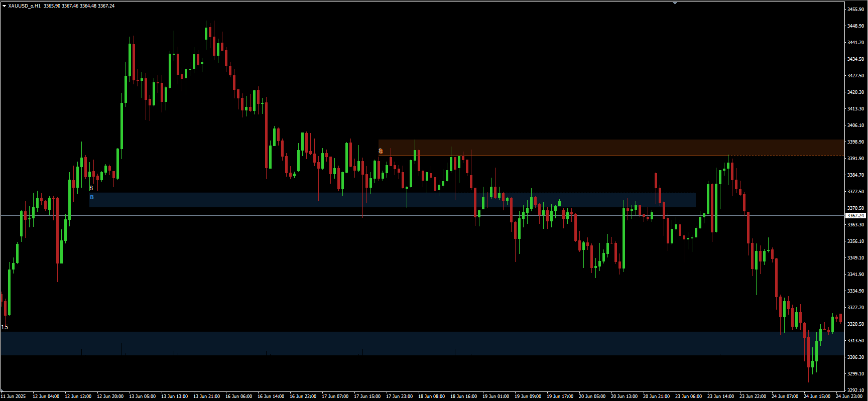Click the 20 Jun 13:00 time label
This screenshot has height=401, width=868.
[624, 396]
